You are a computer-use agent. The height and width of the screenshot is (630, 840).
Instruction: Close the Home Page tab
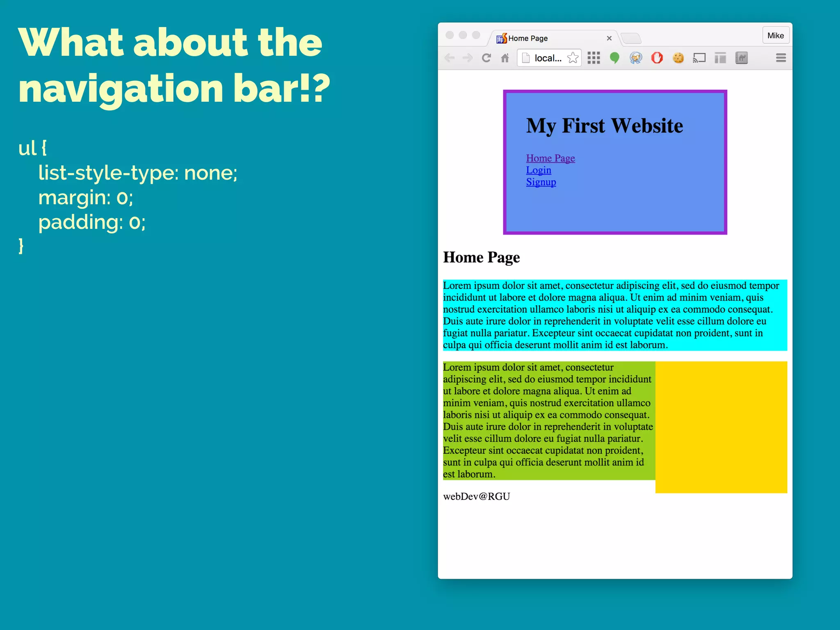609,38
